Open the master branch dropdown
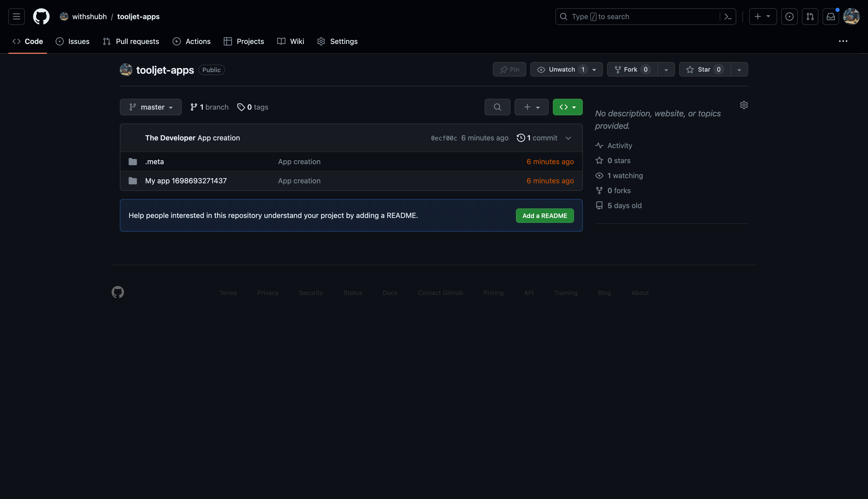 pos(151,107)
